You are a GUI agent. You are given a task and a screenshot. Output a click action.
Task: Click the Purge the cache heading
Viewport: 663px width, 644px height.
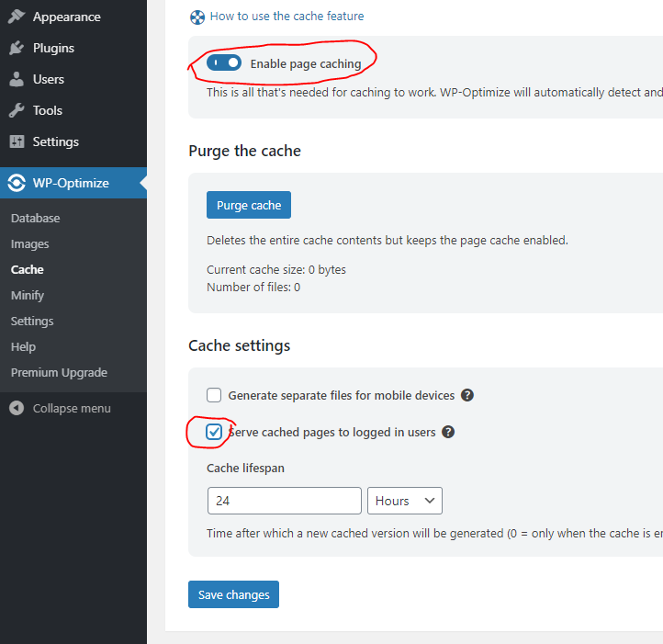point(245,151)
